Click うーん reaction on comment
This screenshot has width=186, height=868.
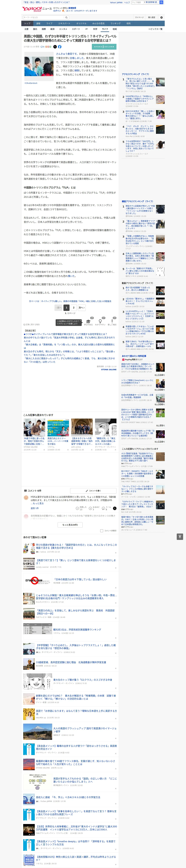pyautogui.click(x=107, y=508)
